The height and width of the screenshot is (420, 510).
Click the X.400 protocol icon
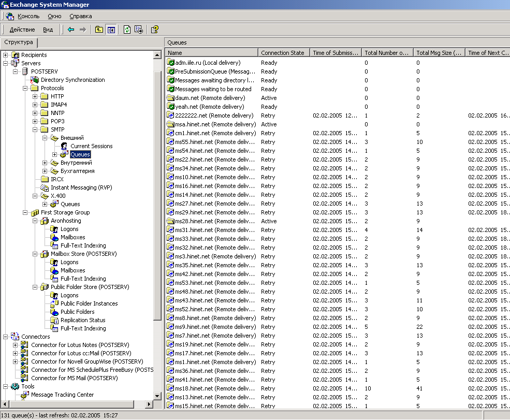coord(45,196)
